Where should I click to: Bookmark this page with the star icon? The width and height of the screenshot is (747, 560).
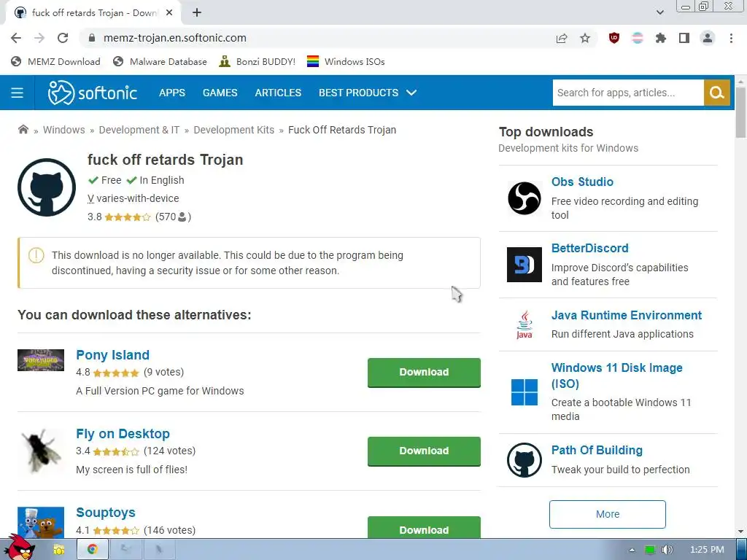585,38
